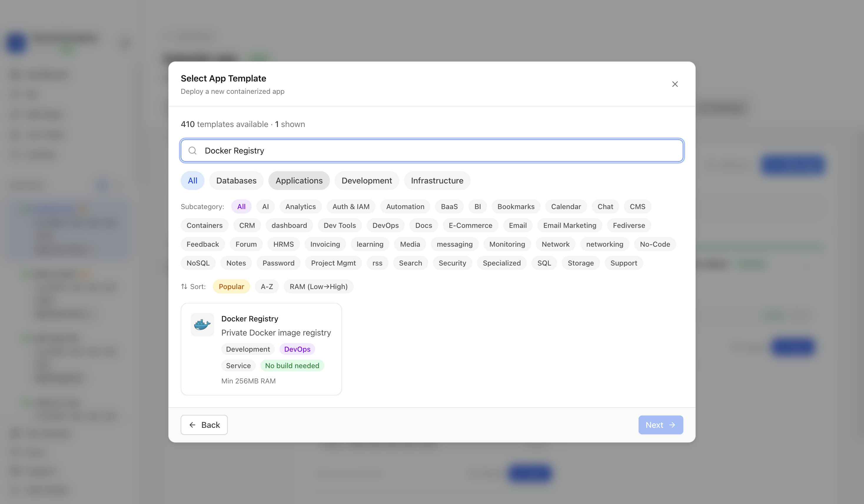Focus the Docker Registry search field

(x=432, y=151)
